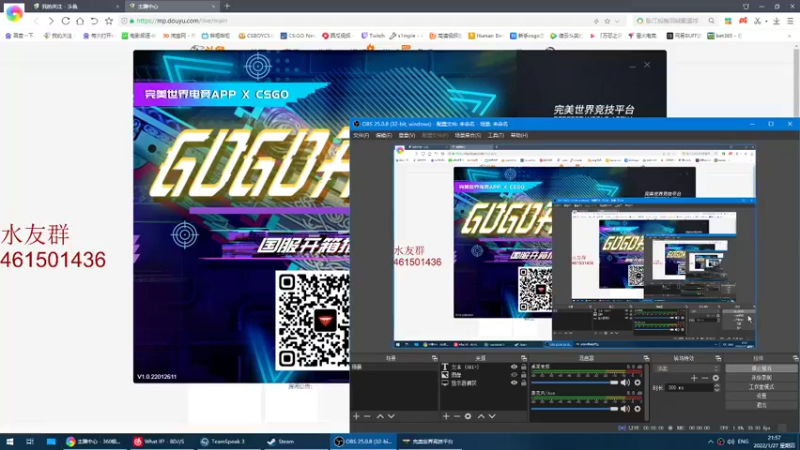Image resolution: width=800 pixels, height=450 pixels.
Task: Remove the selected scene with minus icon
Action: (367, 416)
